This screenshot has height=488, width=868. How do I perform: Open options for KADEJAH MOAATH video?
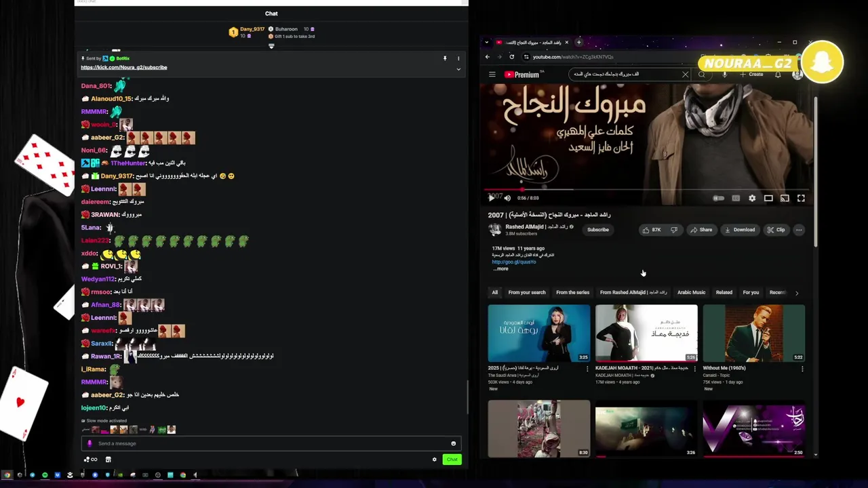694,369
